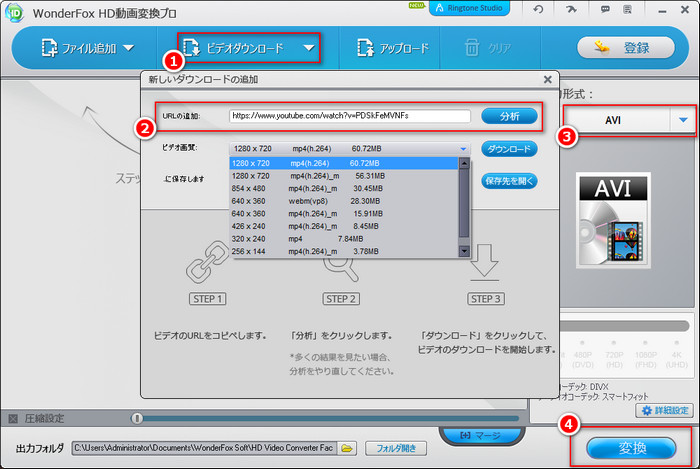This screenshot has width=700, height=469.
Task: Click the アップロード upload icon
Action: pyautogui.click(x=392, y=48)
